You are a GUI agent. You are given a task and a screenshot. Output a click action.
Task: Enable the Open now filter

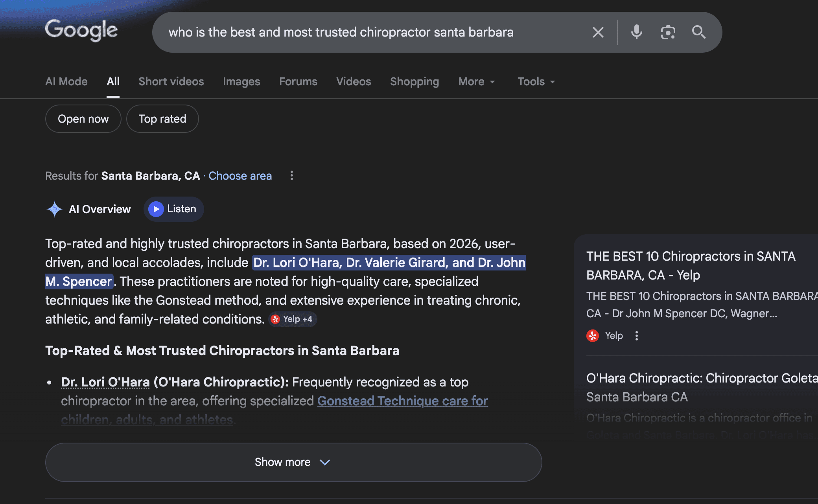tap(83, 119)
